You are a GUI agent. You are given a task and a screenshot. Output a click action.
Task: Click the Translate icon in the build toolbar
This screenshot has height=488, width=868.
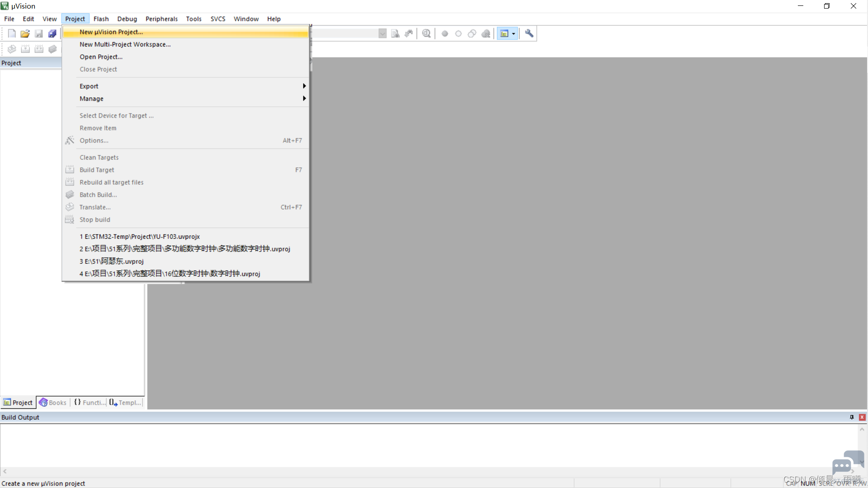[x=12, y=49]
